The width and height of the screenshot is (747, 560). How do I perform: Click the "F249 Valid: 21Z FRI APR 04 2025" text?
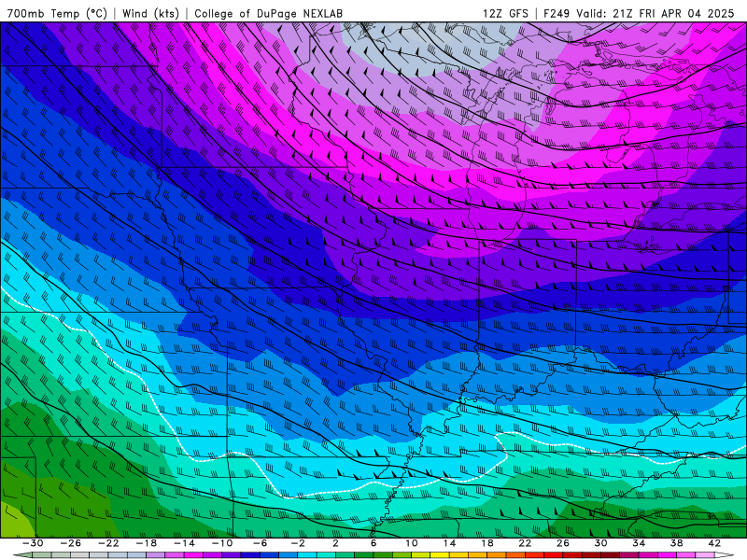pyautogui.click(x=639, y=13)
